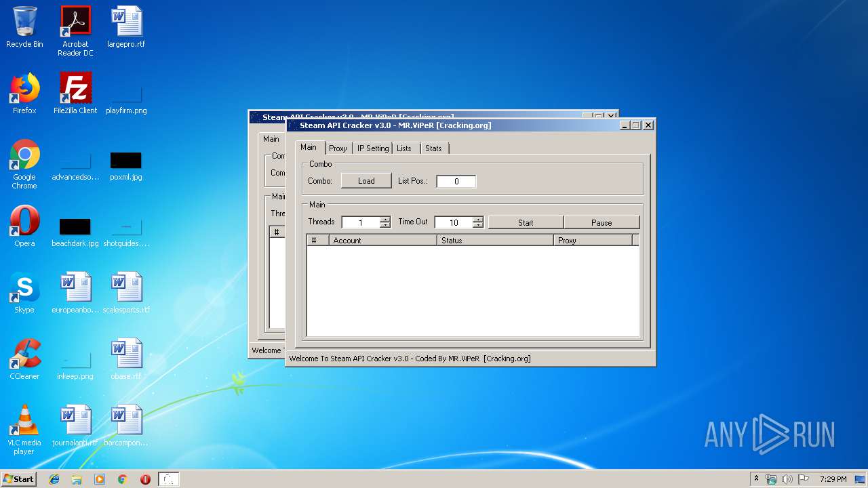Select Main tab in background window
868x488 pixels.
click(271, 139)
